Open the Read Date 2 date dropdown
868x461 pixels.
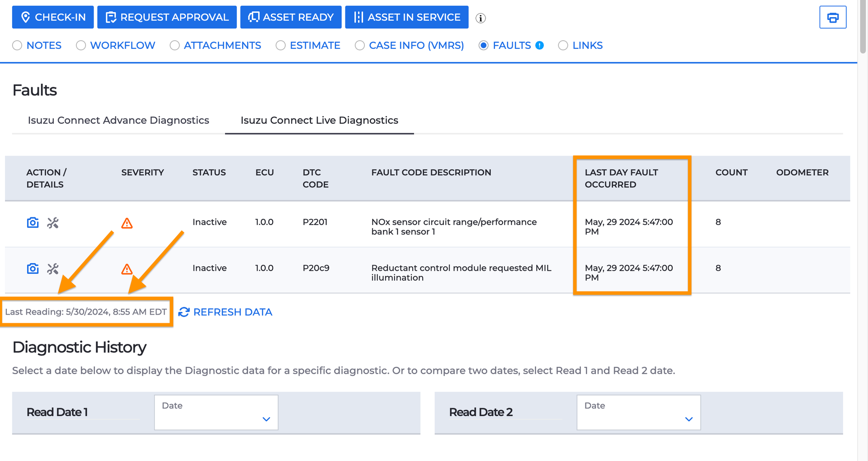(x=638, y=412)
